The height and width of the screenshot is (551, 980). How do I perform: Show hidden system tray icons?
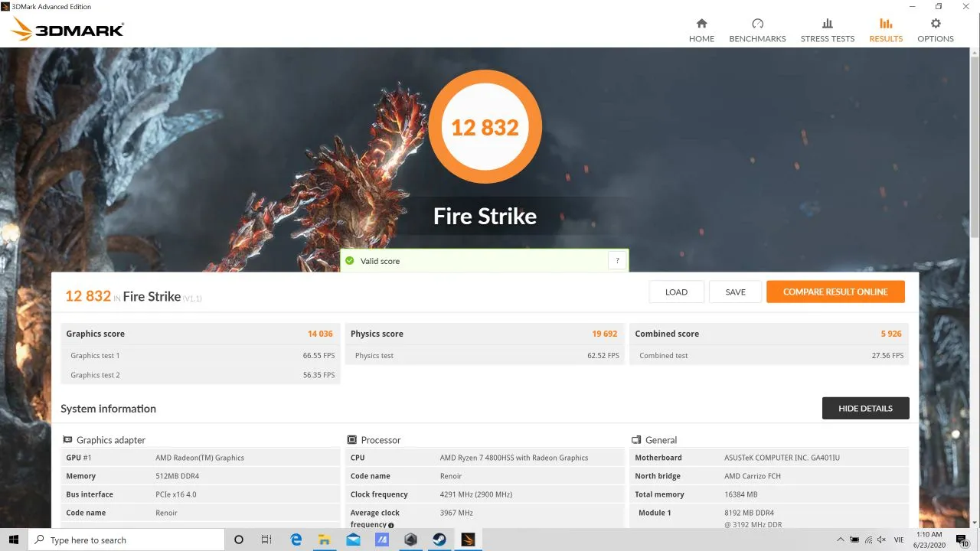pos(841,540)
